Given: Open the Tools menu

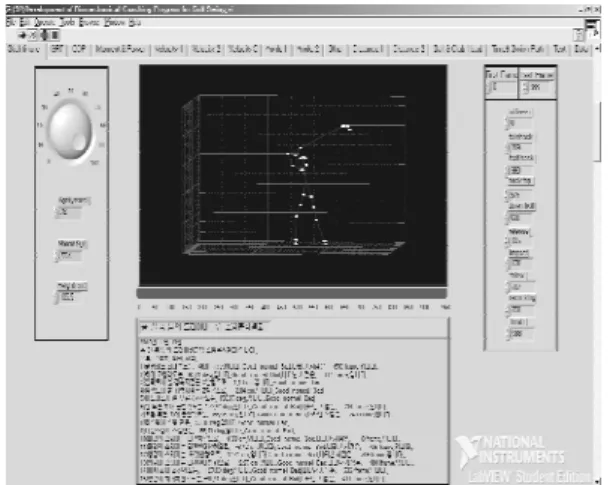Looking at the screenshot, I should [68, 23].
